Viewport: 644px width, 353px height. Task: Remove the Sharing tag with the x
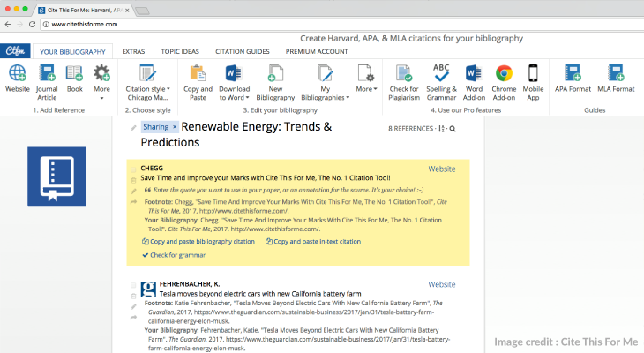coord(175,127)
